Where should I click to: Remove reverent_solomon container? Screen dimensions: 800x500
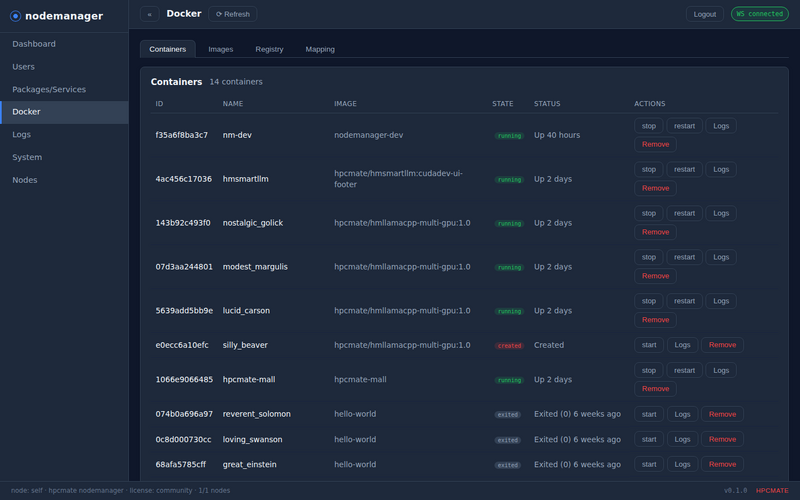coord(722,414)
